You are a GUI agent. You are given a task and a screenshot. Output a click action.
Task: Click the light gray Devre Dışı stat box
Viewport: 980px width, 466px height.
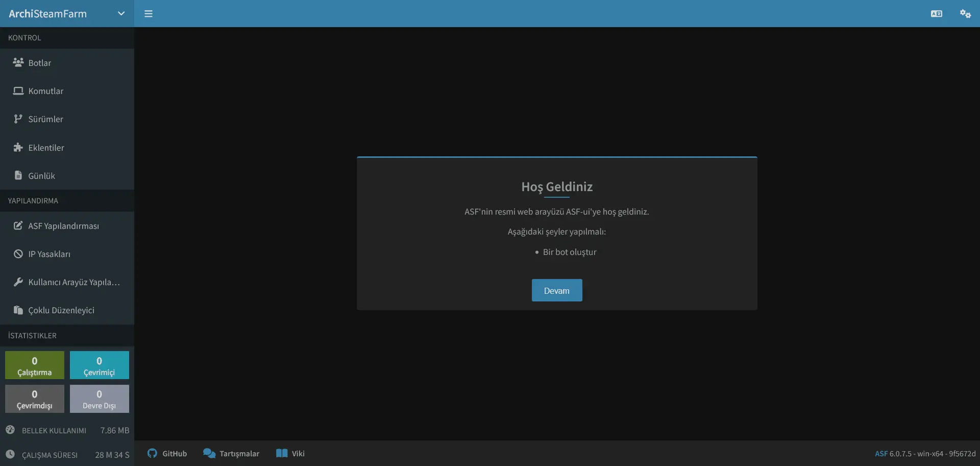click(100, 399)
